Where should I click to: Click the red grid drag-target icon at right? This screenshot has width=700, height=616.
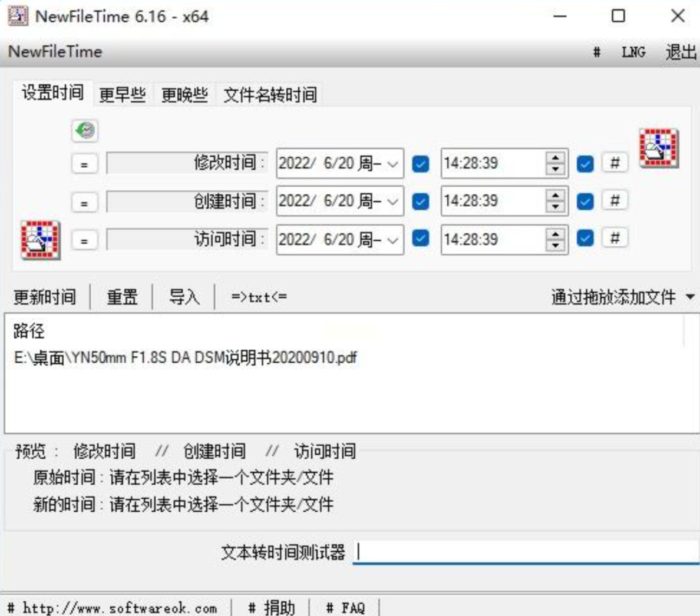(x=659, y=148)
